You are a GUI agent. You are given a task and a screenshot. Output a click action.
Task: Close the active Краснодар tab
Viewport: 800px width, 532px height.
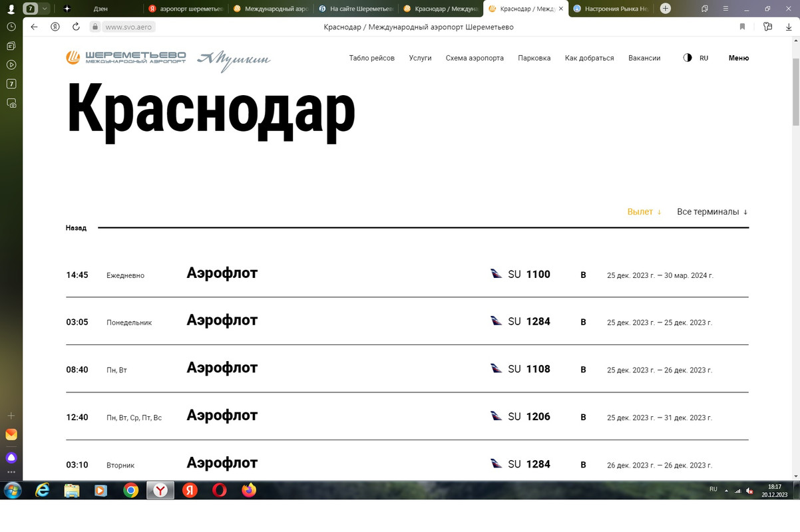click(x=560, y=9)
